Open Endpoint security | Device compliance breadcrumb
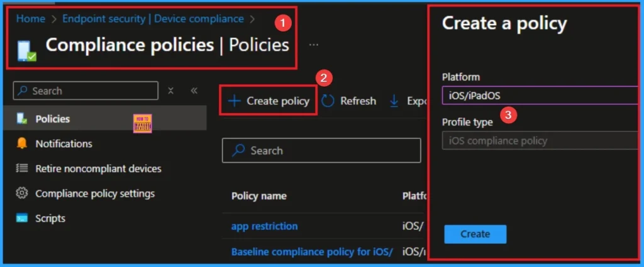The image size is (644, 267). click(x=153, y=19)
